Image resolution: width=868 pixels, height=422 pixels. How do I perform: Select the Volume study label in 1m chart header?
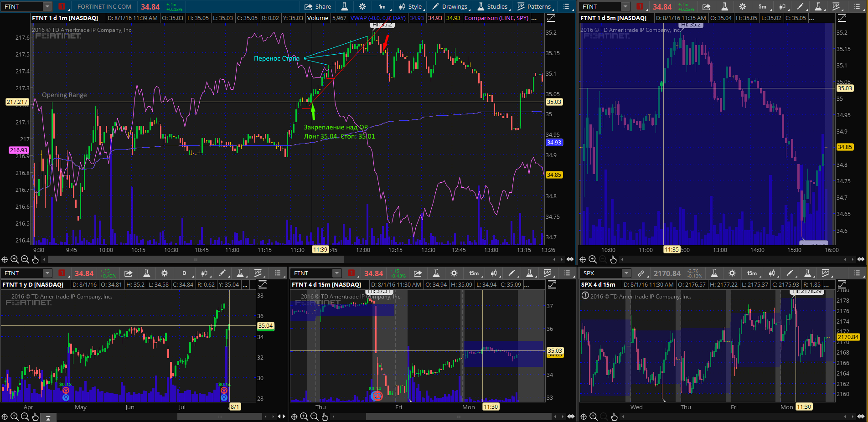click(x=317, y=18)
